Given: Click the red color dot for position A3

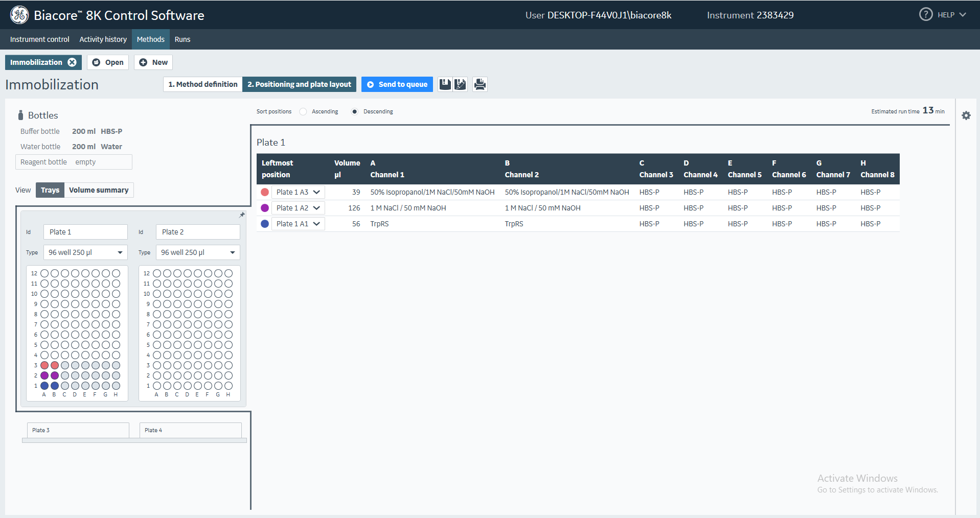Looking at the screenshot, I should pos(265,192).
